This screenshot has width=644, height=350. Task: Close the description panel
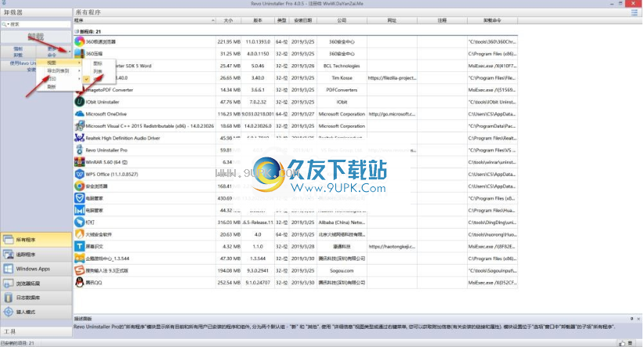coord(639,319)
